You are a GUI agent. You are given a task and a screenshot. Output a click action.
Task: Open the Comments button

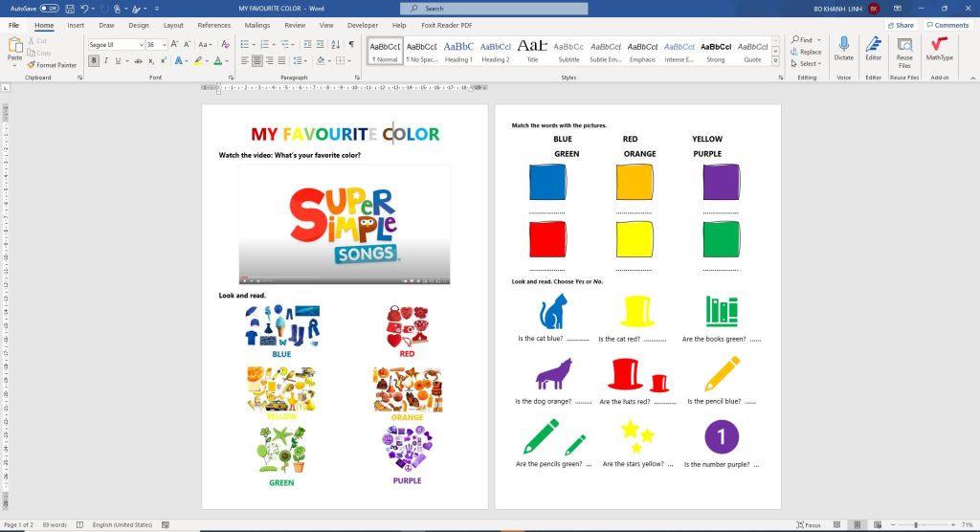coord(947,25)
